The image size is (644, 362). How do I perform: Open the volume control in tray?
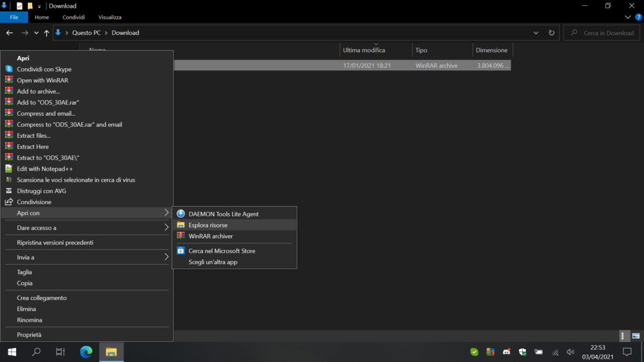click(x=571, y=352)
